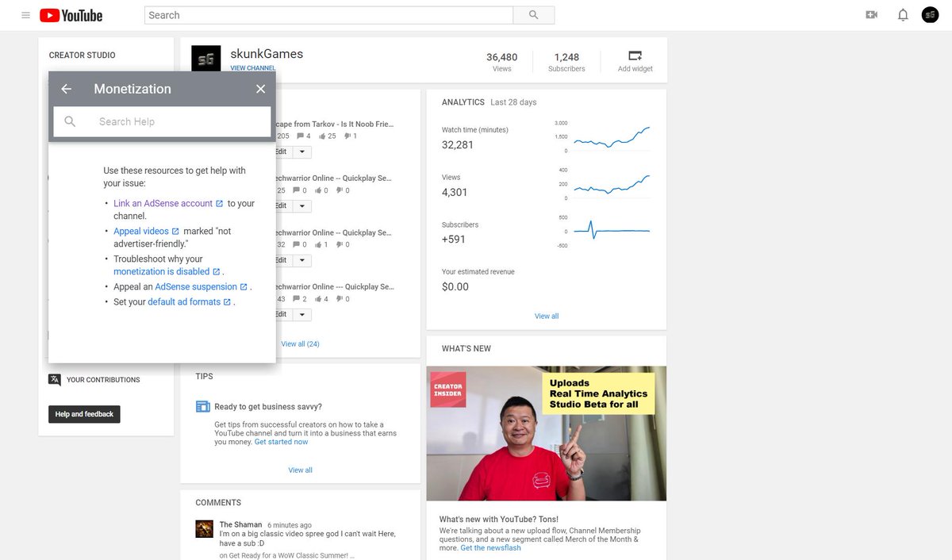Open the notifications bell
The height and width of the screenshot is (560, 952).
click(x=903, y=15)
